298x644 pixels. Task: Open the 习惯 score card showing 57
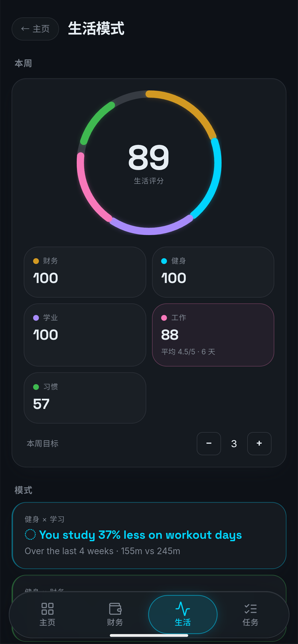tap(85, 398)
